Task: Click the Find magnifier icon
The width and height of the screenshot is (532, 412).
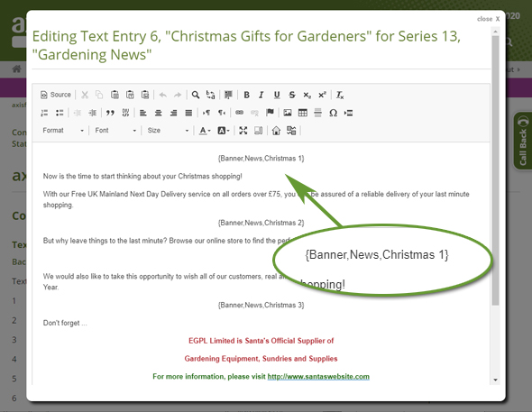Action: (196, 95)
